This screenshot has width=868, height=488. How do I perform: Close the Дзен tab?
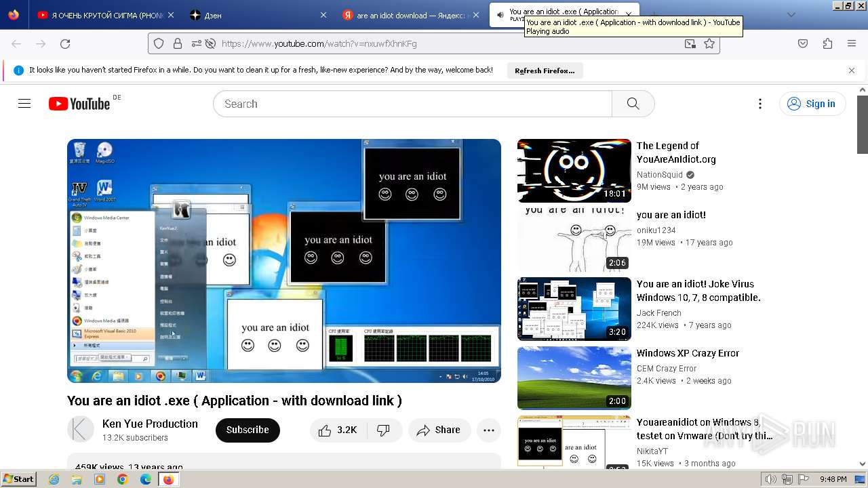[323, 15]
